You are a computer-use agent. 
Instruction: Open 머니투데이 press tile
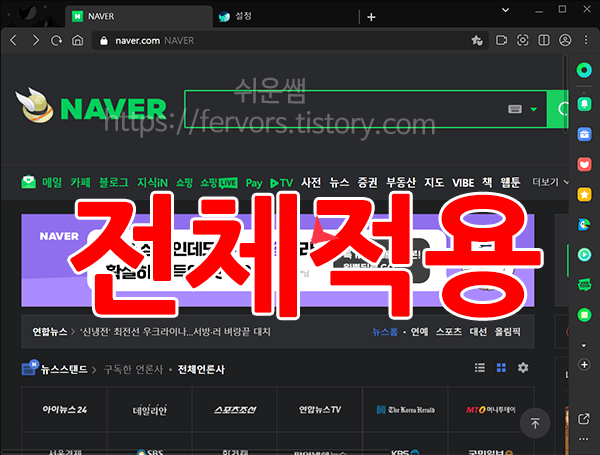tap(491, 410)
